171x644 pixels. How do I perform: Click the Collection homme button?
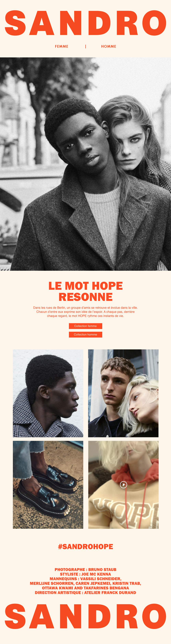point(85,334)
